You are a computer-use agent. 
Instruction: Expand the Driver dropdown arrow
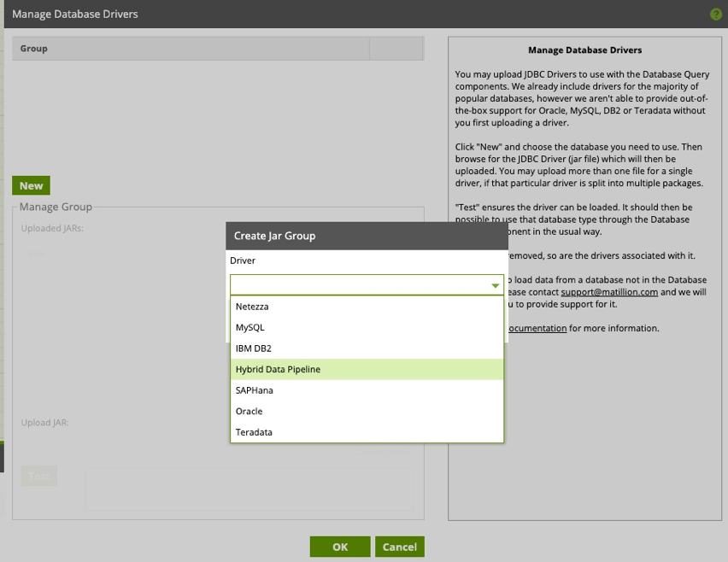coord(495,285)
